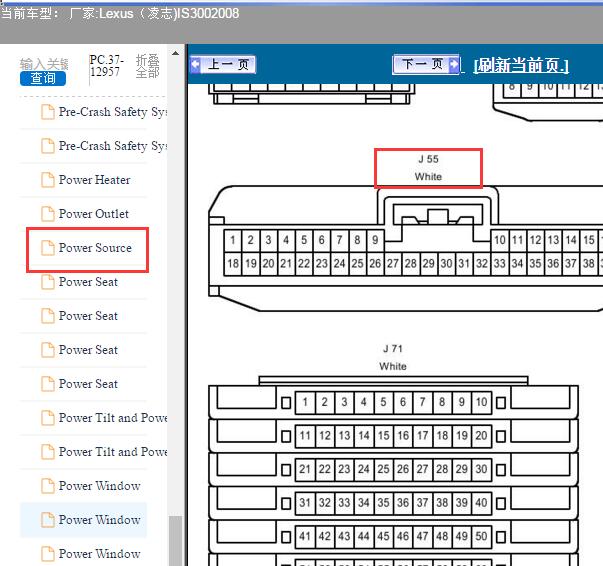The height and width of the screenshot is (566, 603).
Task: Click the Power Heater document icon
Action: coord(48,180)
